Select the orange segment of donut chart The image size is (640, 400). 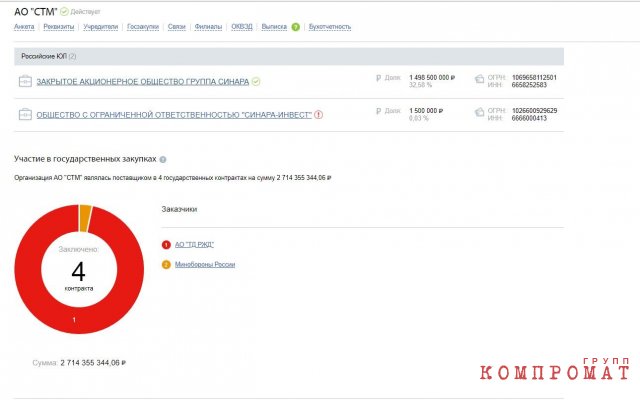[85, 218]
